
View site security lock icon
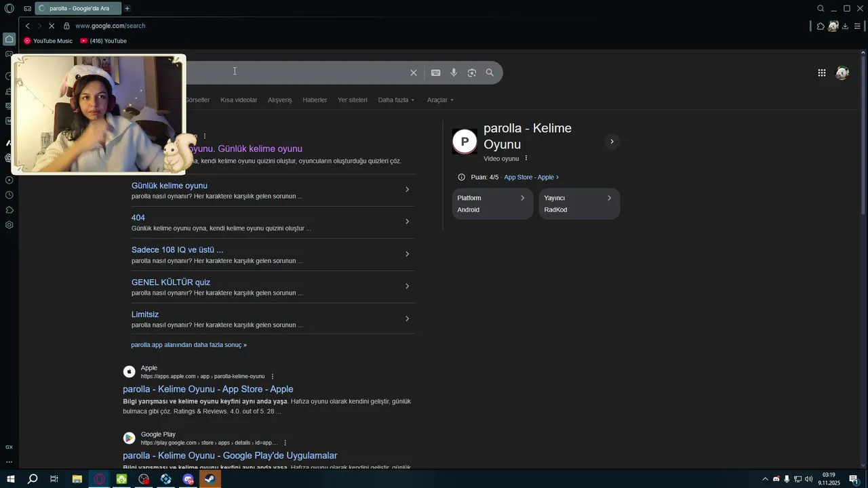66,26
